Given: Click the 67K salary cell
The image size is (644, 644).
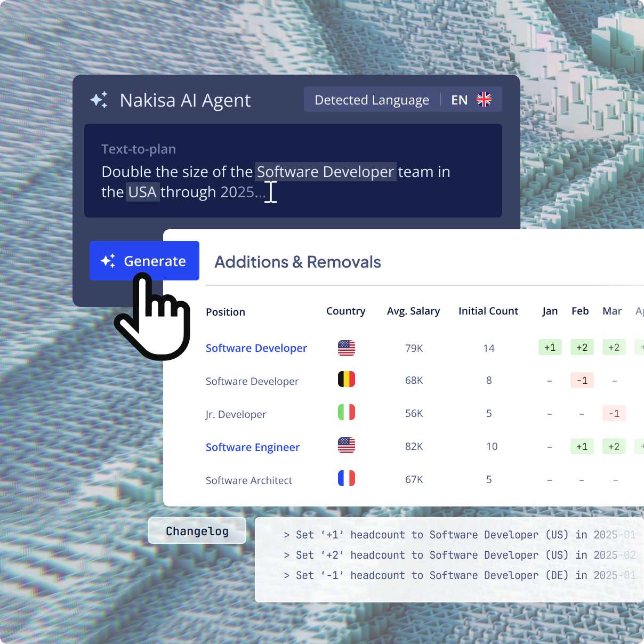Looking at the screenshot, I should tap(414, 479).
